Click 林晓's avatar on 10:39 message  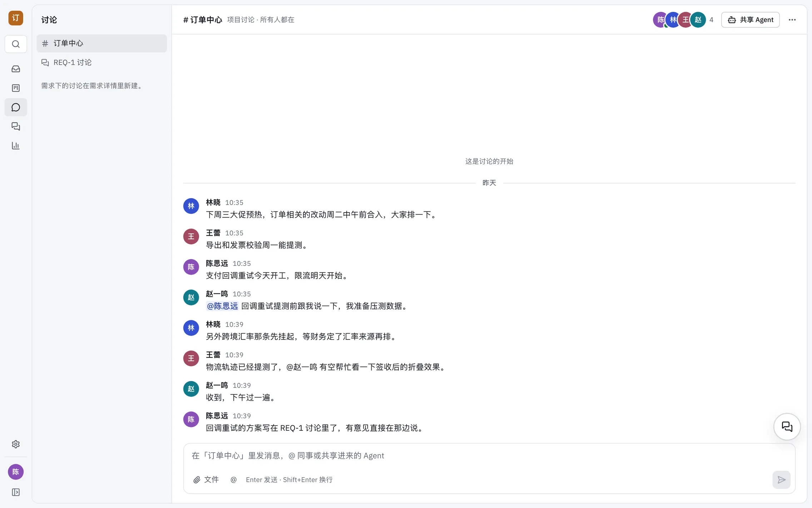(191, 328)
